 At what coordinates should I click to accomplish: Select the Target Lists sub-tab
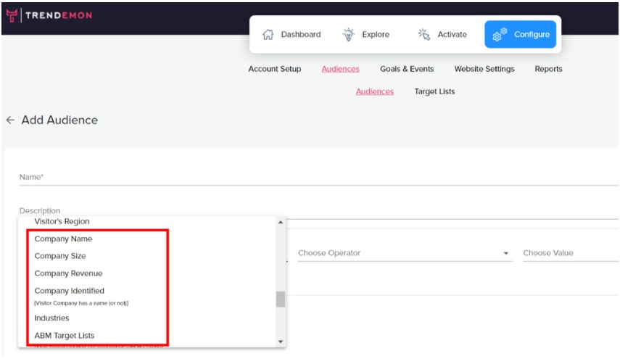434,91
